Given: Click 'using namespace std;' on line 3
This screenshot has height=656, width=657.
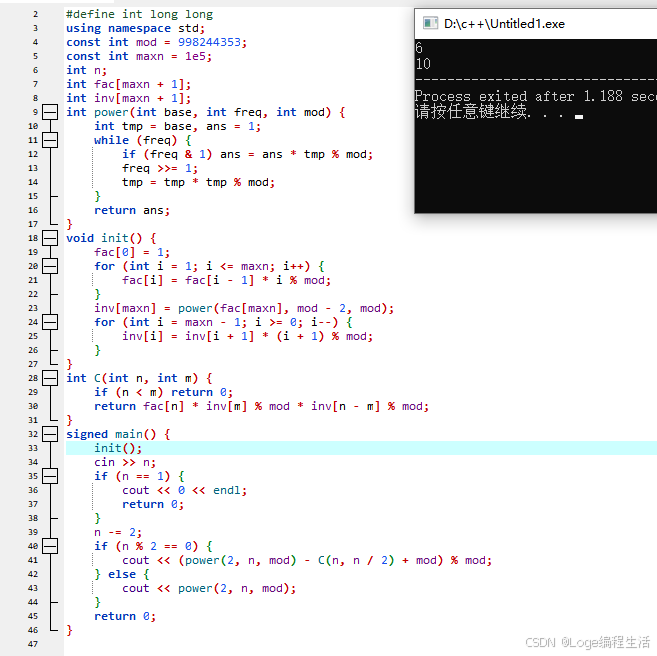Looking at the screenshot, I should tap(136, 28).
